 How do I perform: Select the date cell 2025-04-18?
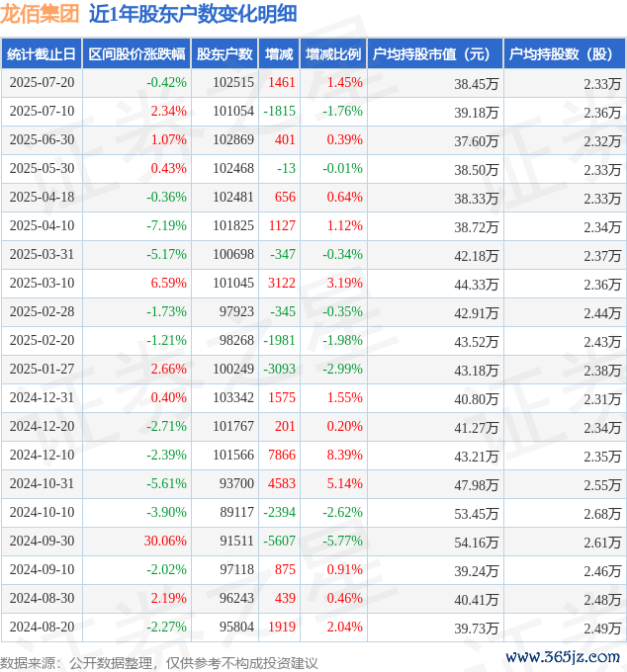(42, 197)
